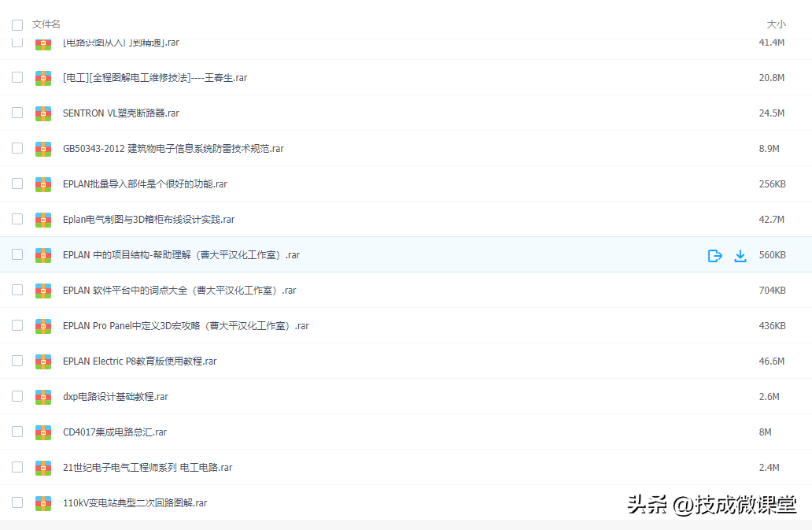Open dxp电路设计基础教程.rar file name
Image resolution: width=812 pixels, height=530 pixels.
(116, 396)
